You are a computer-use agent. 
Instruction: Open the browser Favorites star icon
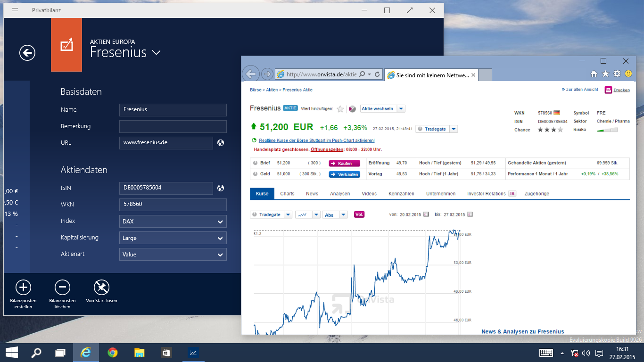coord(605,74)
